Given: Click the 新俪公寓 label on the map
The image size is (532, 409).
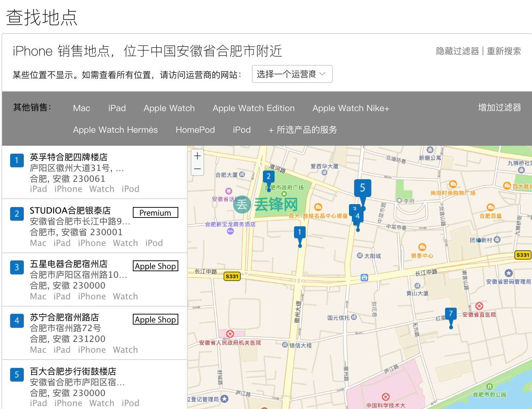Looking at the screenshot, I should point(430,158).
